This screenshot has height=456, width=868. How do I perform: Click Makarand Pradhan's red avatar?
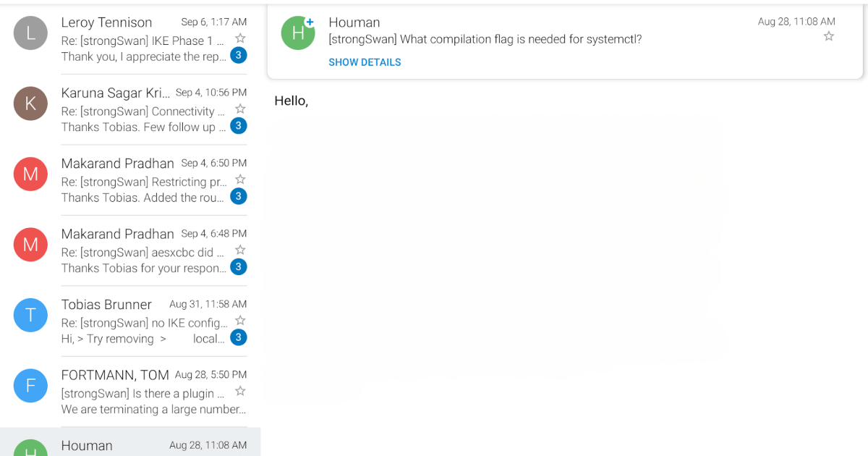pos(30,174)
